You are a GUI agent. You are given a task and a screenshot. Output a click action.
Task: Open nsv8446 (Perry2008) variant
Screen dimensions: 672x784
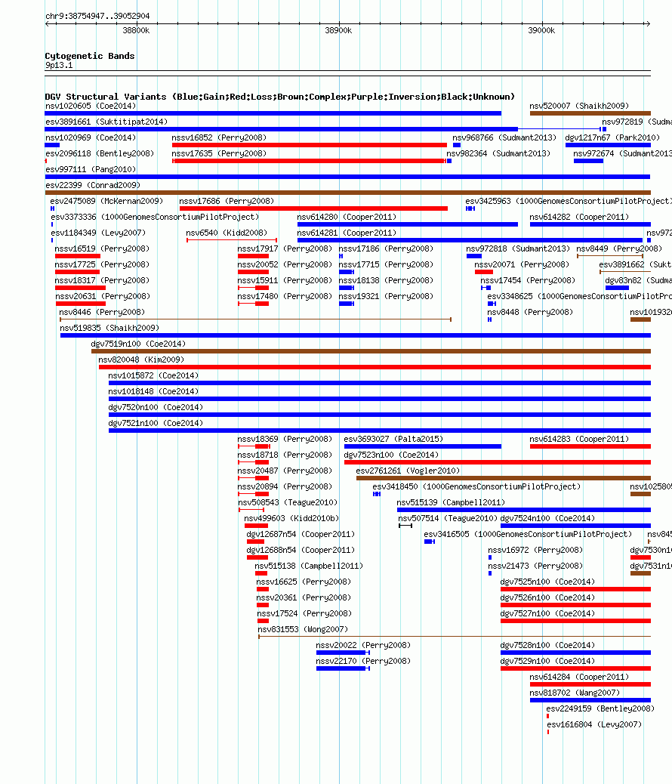[x=102, y=313]
